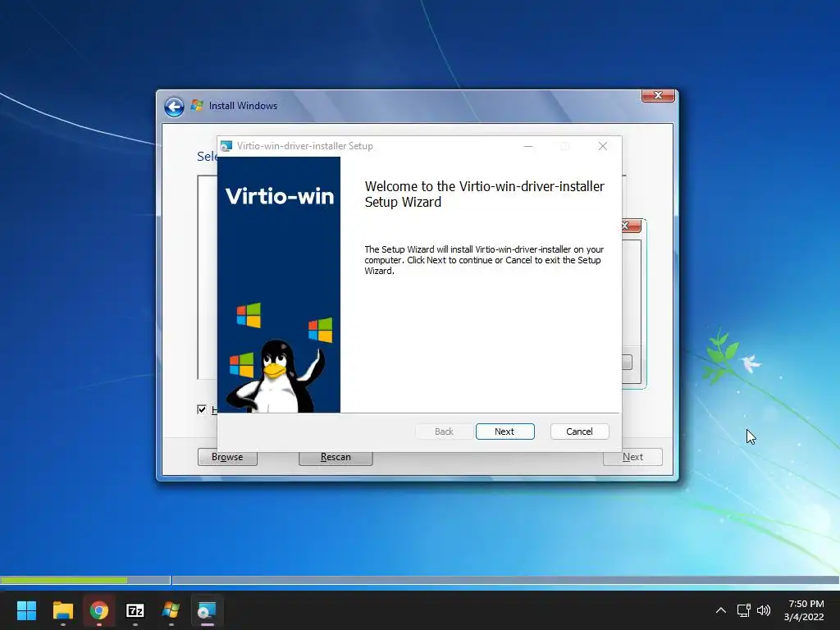This screenshot has height=630, width=840.
Task: Click Browse in Install Windows dialog
Action: pyautogui.click(x=227, y=457)
